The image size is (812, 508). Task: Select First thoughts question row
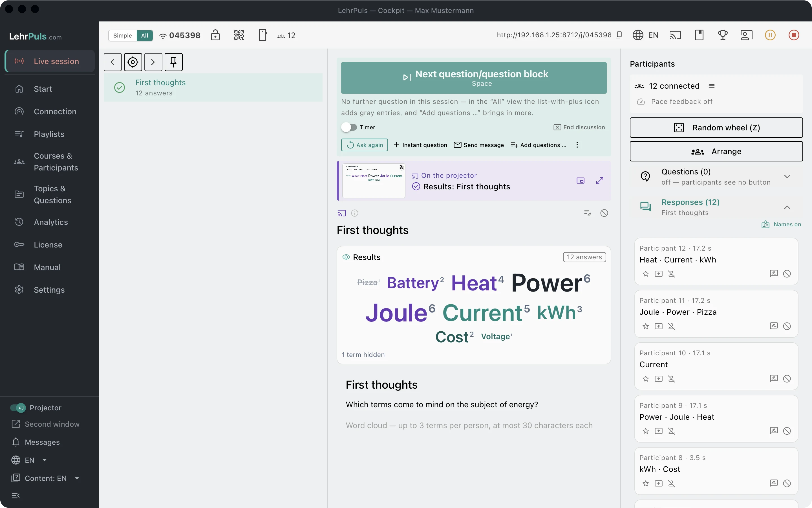coord(213,88)
